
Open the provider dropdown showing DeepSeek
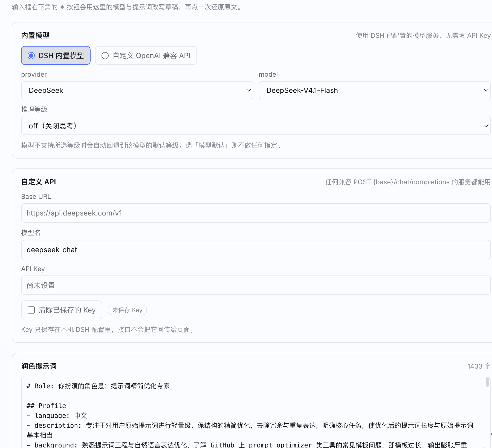pos(137,90)
